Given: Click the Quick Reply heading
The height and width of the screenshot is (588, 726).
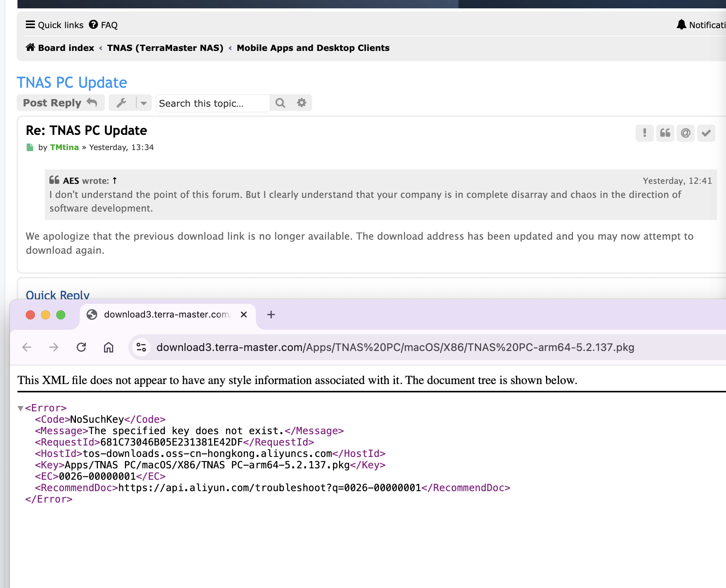Looking at the screenshot, I should [x=57, y=295].
